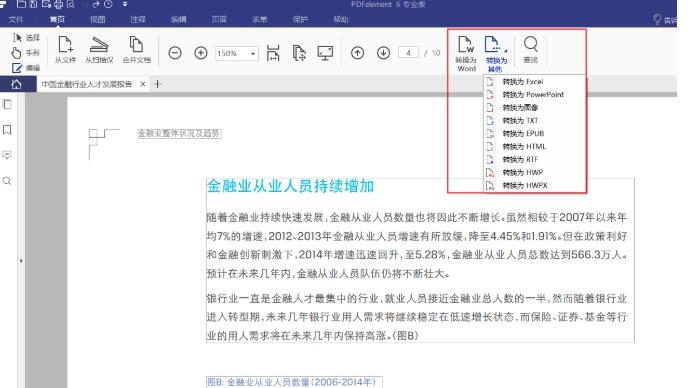The image size is (692, 388).
Task: Switch to the 保护 ribbon tab
Action: (300, 19)
